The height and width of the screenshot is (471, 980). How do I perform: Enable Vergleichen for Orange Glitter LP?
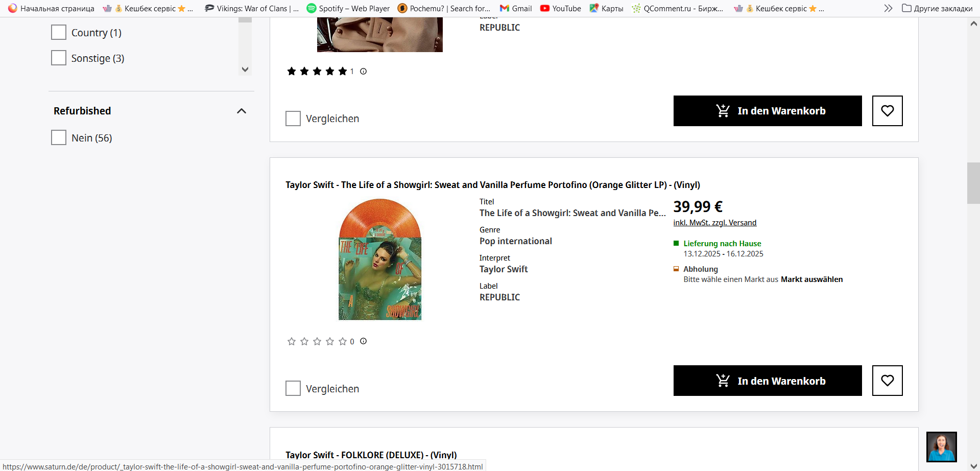point(293,388)
